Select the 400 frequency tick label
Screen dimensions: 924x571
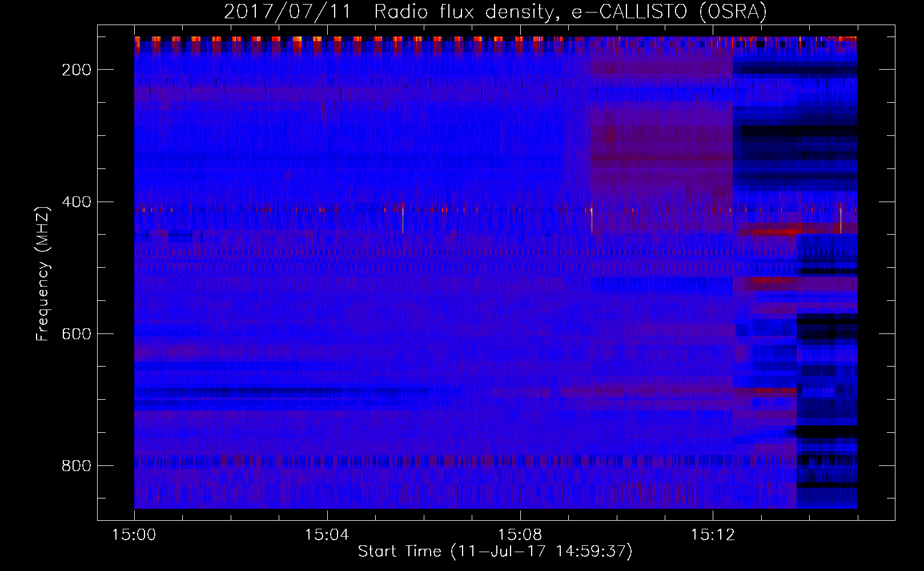click(x=77, y=202)
